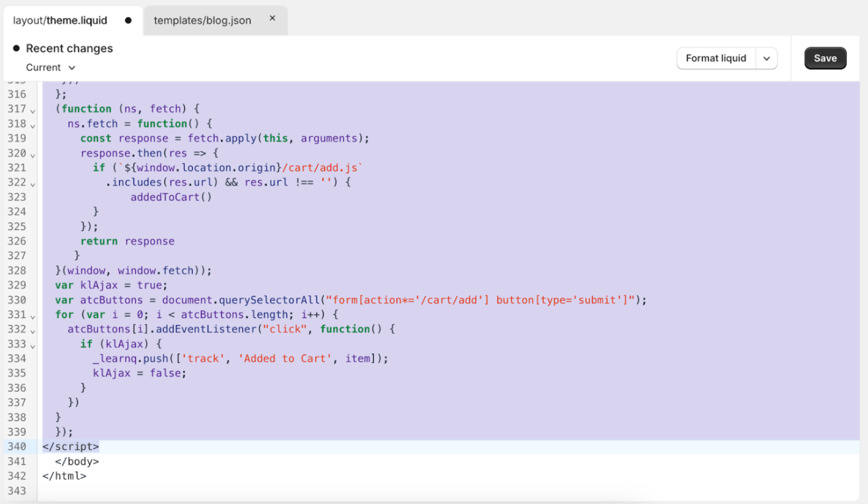Viewport: 868px width, 504px height.
Task: Fold the code block at line 320
Action: point(33,155)
